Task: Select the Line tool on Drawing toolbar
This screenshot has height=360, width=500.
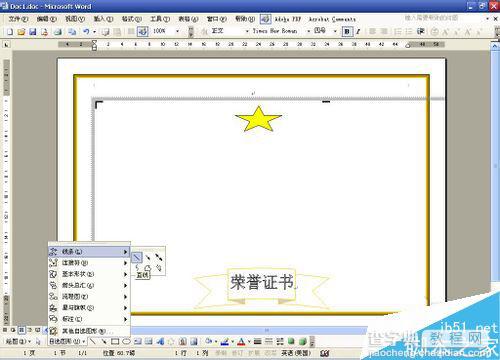Action: [93, 341]
